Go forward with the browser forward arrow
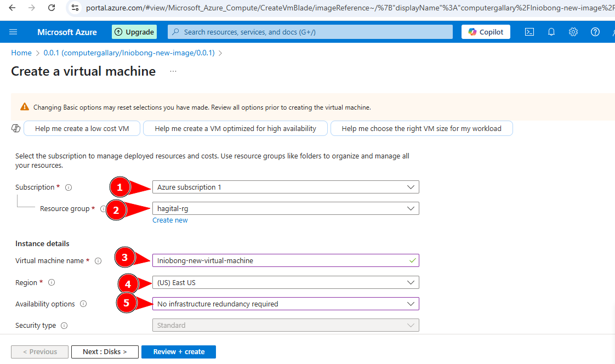 pyautogui.click(x=32, y=8)
